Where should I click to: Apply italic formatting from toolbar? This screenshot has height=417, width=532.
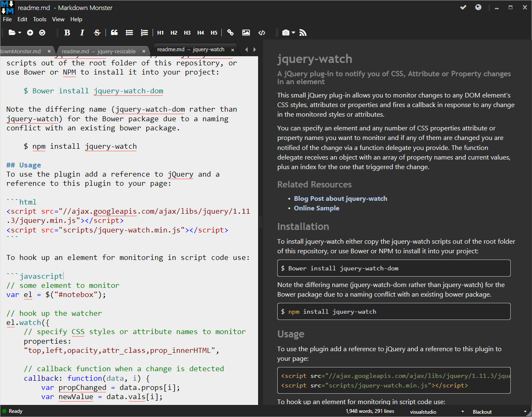pos(82,32)
